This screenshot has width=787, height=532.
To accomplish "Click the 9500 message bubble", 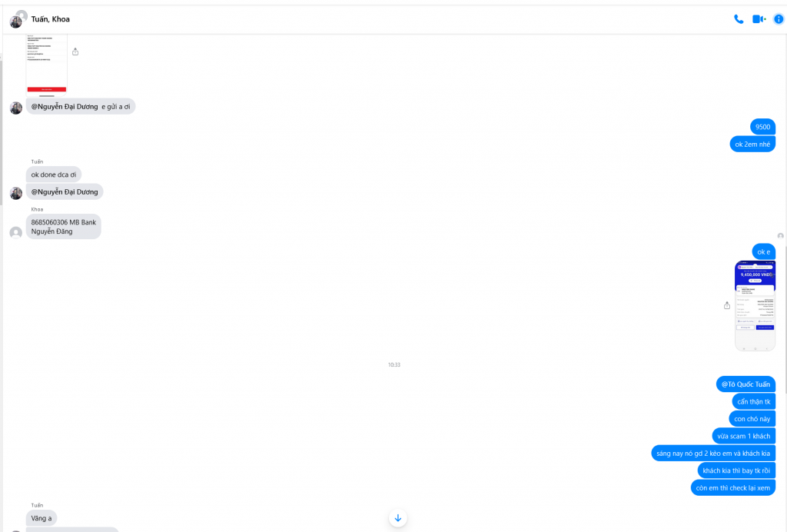I will (x=762, y=127).
